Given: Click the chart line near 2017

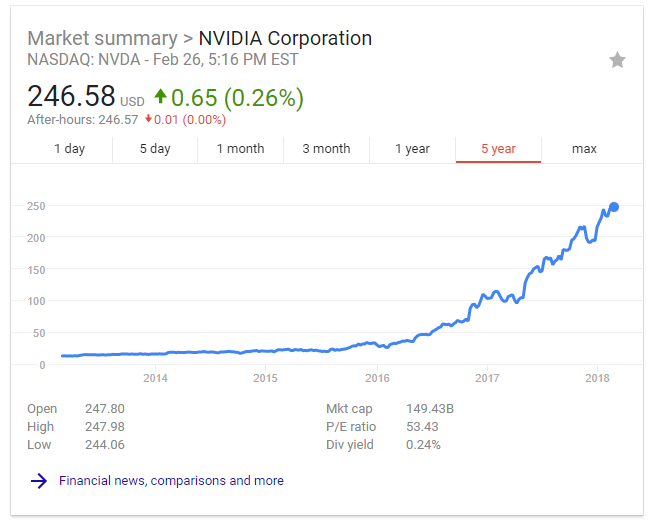Looking at the screenshot, I should pyautogui.click(x=487, y=297).
